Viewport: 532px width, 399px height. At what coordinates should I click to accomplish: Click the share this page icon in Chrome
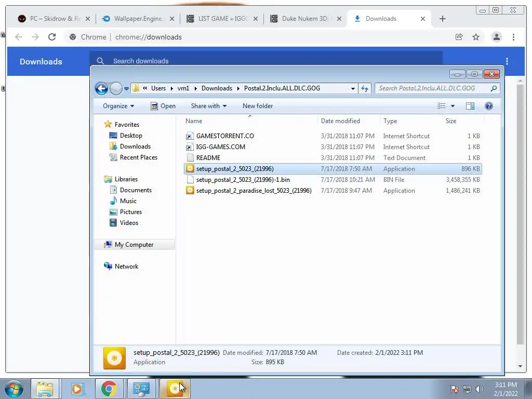click(459, 37)
